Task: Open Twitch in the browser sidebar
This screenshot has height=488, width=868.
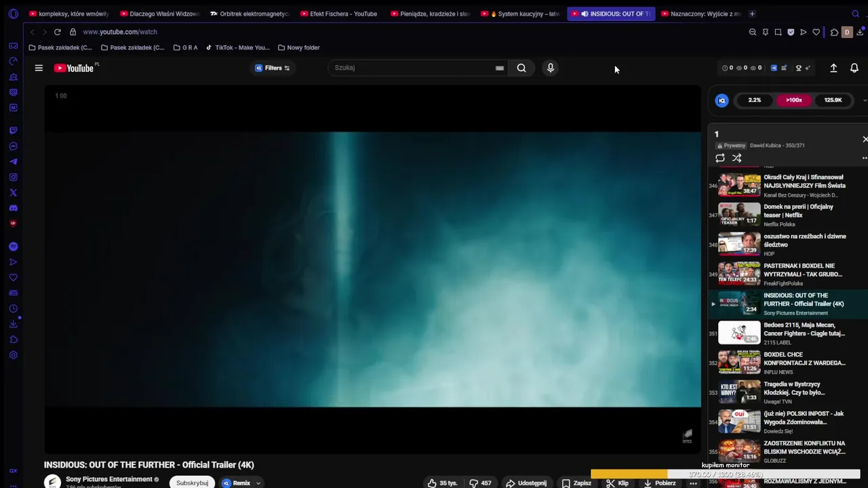Action: click(x=13, y=130)
